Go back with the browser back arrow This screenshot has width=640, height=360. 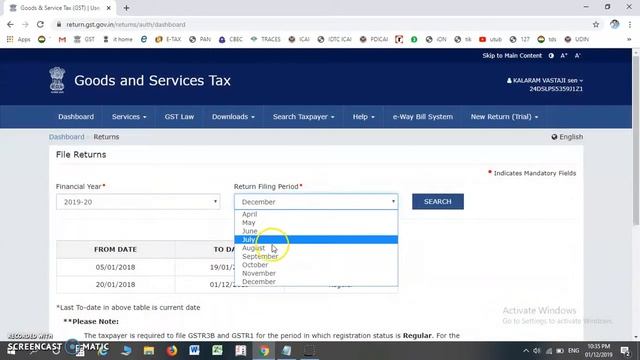(x=10, y=24)
